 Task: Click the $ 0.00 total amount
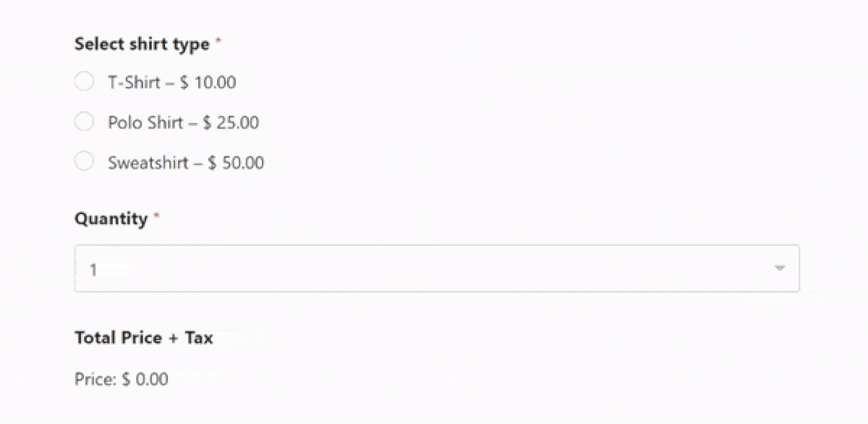pyautogui.click(x=145, y=380)
